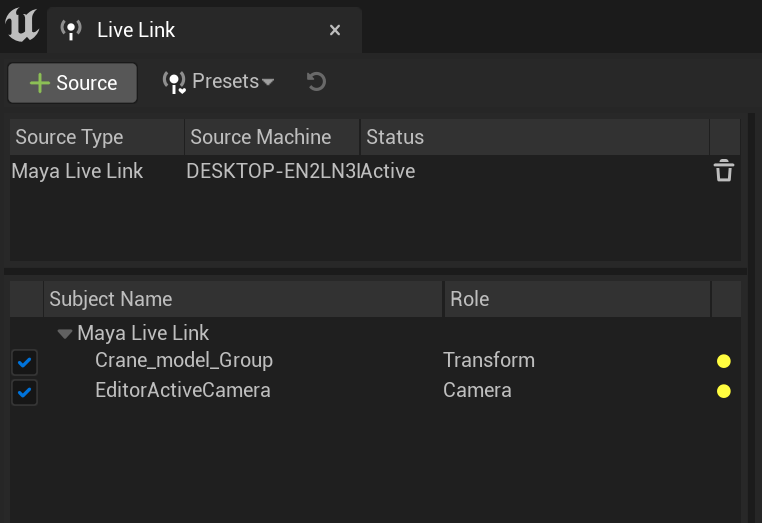Click the Role column header

pyautogui.click(x=470, y=299)
